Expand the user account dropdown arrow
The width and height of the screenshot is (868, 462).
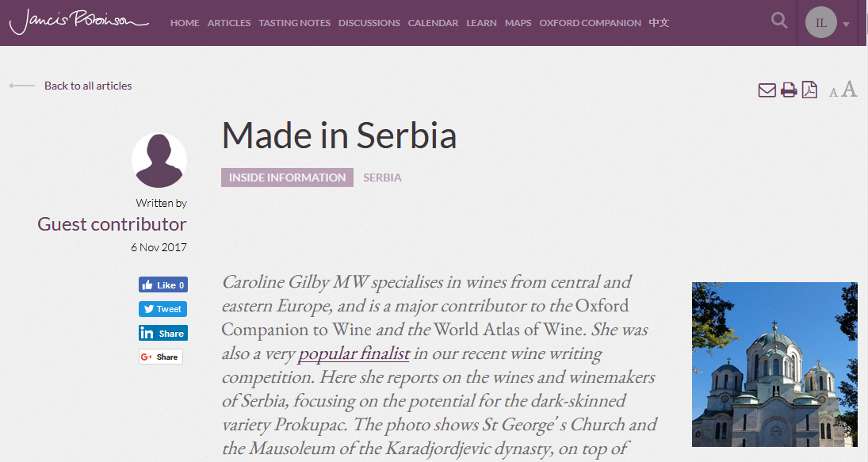coord(847,24)
